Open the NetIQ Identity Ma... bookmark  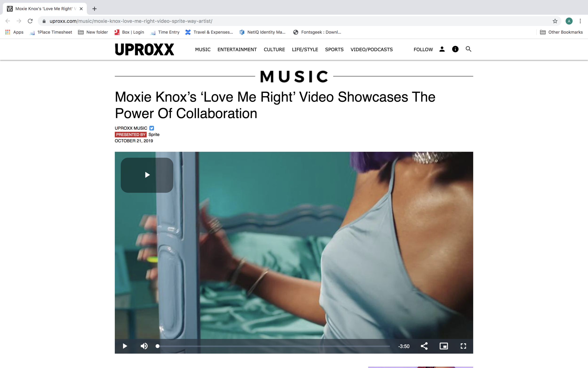262,32
